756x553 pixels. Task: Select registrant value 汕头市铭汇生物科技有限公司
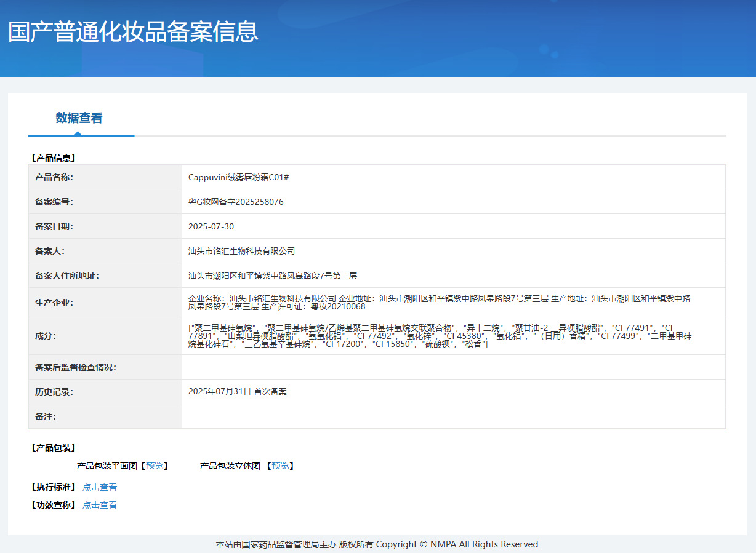242,251
